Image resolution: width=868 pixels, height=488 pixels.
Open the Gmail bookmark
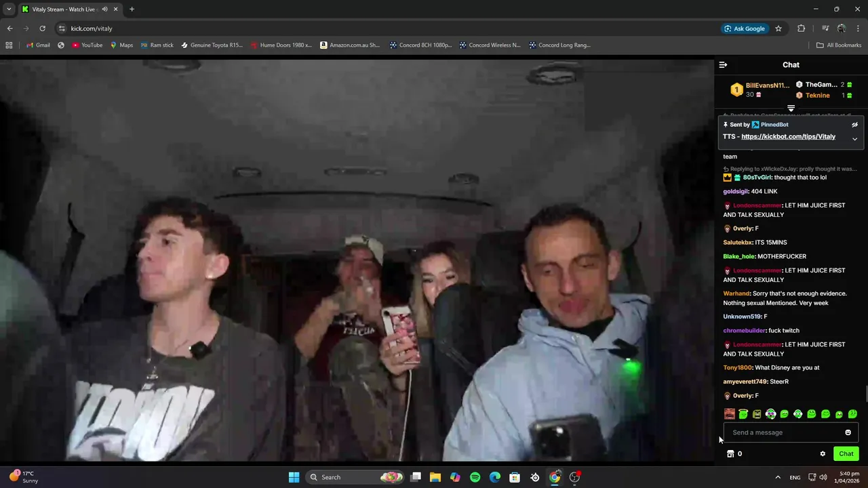click(x=38, y=45)
